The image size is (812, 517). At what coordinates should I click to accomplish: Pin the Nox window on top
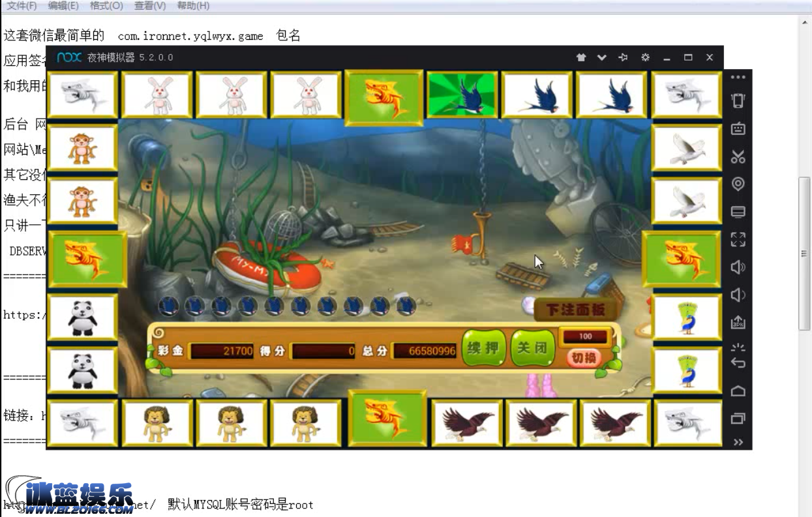click(624, 57)
